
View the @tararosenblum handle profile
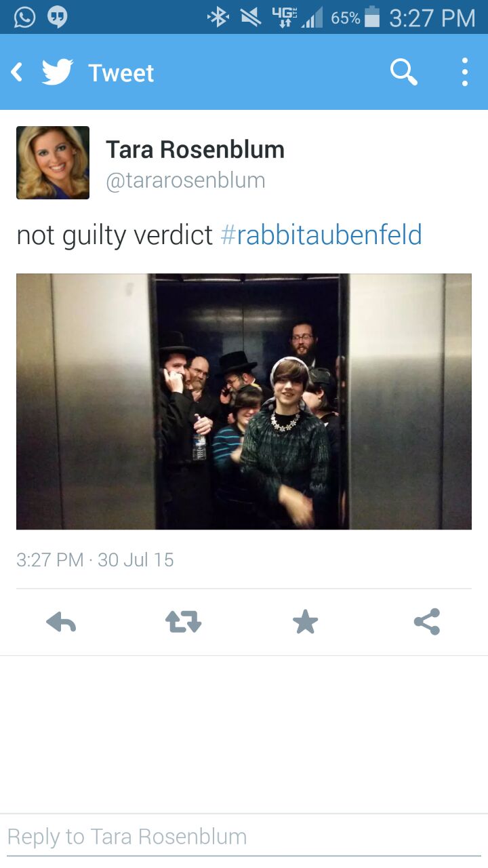[185, 180]
